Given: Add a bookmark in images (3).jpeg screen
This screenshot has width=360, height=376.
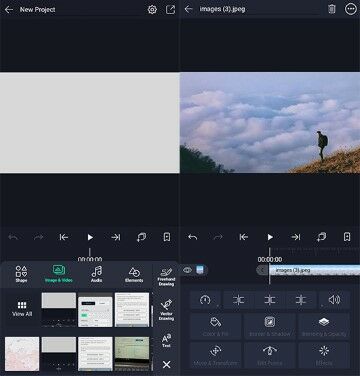Looking at the screenshot, I should 347,237.
